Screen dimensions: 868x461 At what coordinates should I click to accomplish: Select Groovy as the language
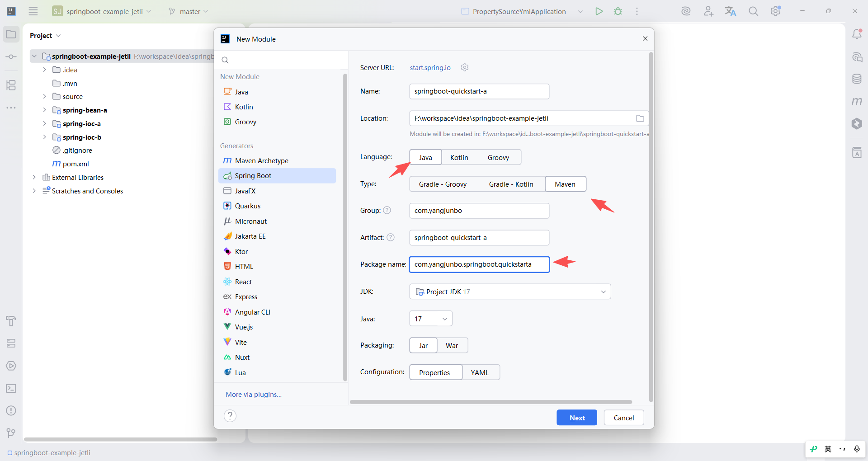point(499,157)
